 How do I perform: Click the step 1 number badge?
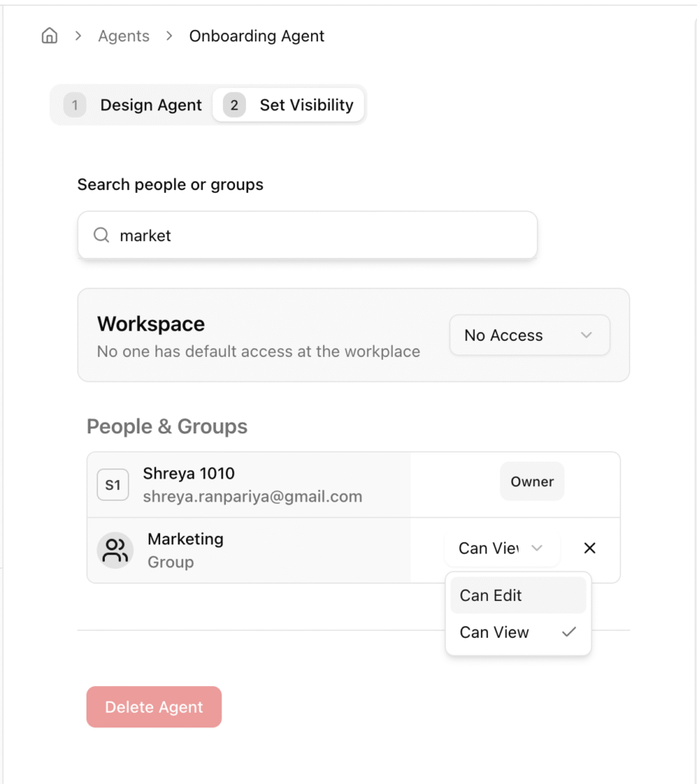pyautogui.click(x=74, y=105)
